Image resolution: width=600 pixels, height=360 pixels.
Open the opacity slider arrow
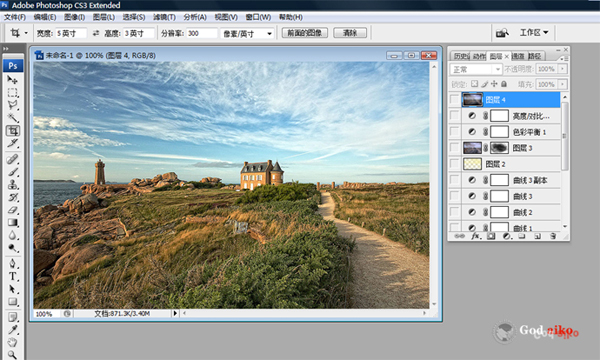pos(562,69)
